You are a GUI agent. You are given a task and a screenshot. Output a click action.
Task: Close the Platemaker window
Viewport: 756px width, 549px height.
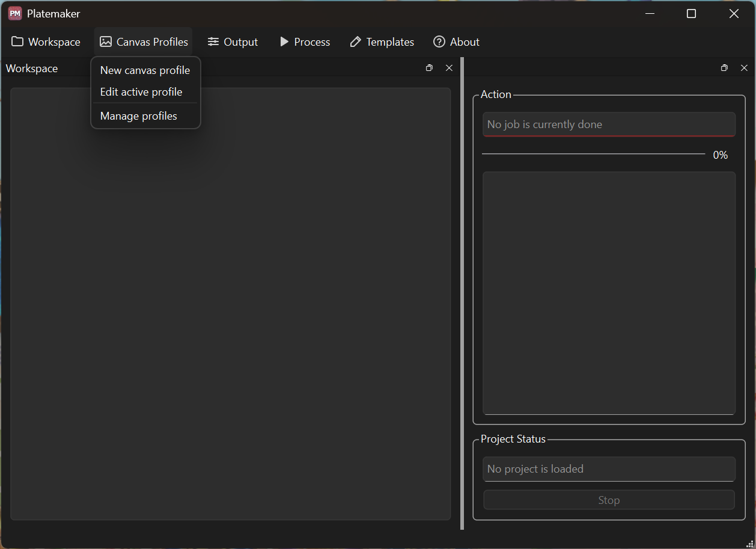(734, 13)
